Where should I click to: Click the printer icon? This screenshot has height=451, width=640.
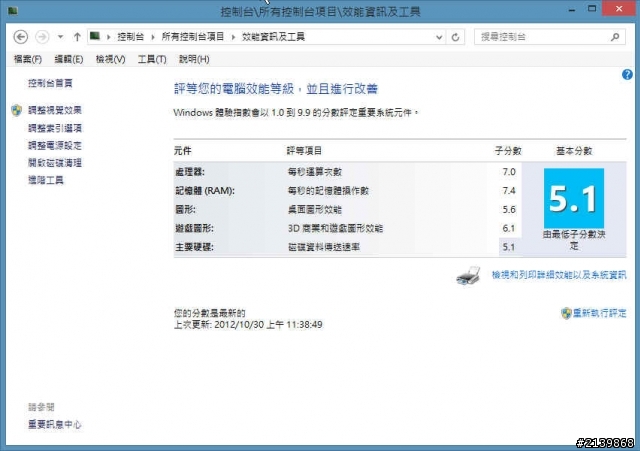(x=468, y=275)
